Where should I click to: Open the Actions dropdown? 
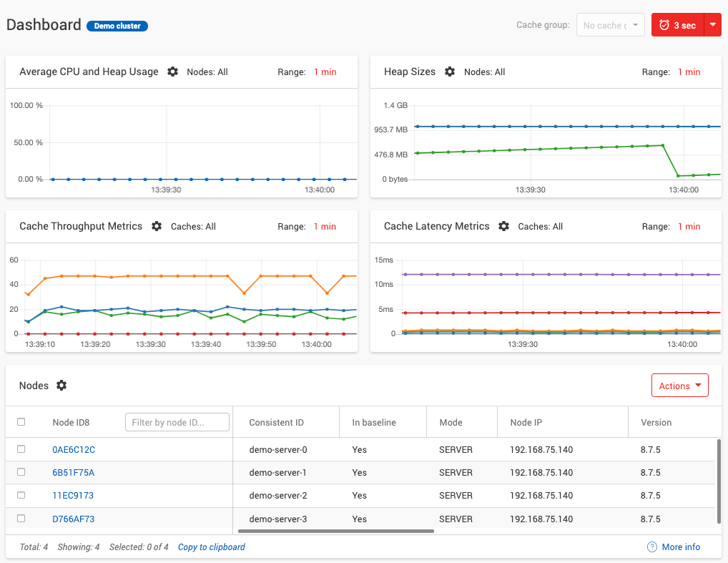[x=679, y=385]
